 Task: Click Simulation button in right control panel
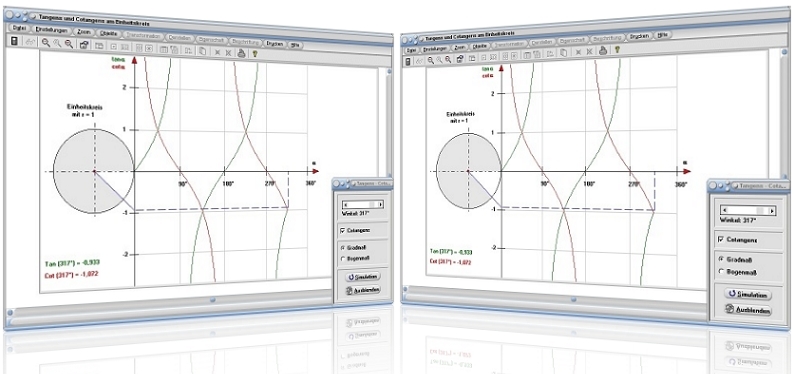[x=749, y=295]
